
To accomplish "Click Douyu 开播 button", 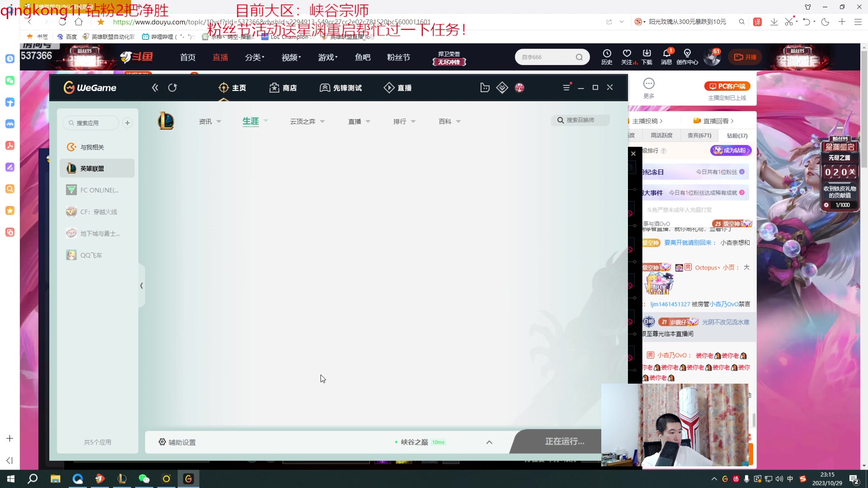I will coord(745,57).
